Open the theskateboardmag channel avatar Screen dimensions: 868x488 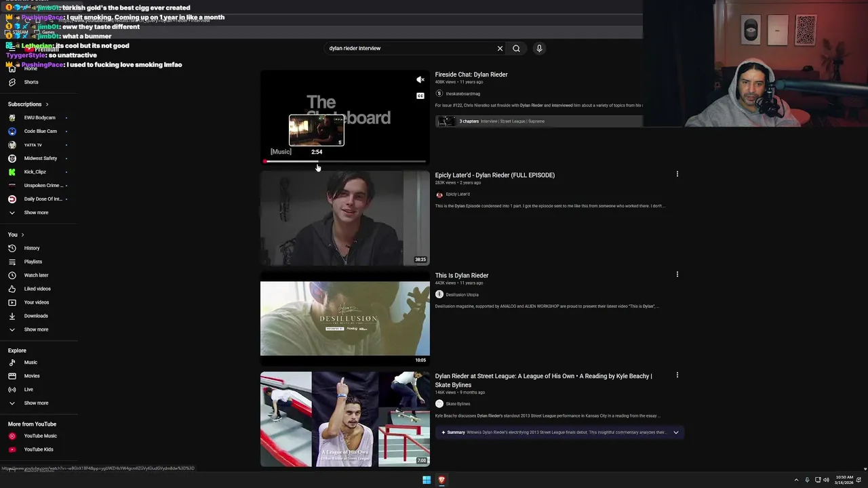(x=439, y=94)
